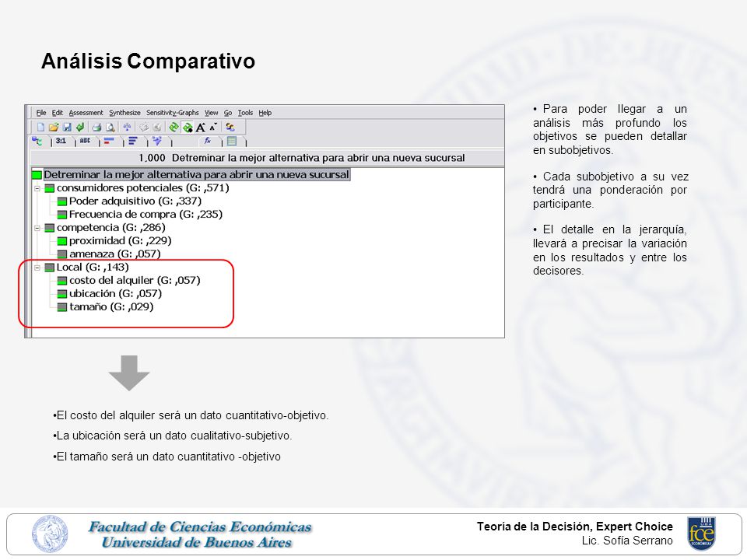Open the Go menu
Image resolution: width=747 pixels, height=560 pixels.
click(228, 113)
